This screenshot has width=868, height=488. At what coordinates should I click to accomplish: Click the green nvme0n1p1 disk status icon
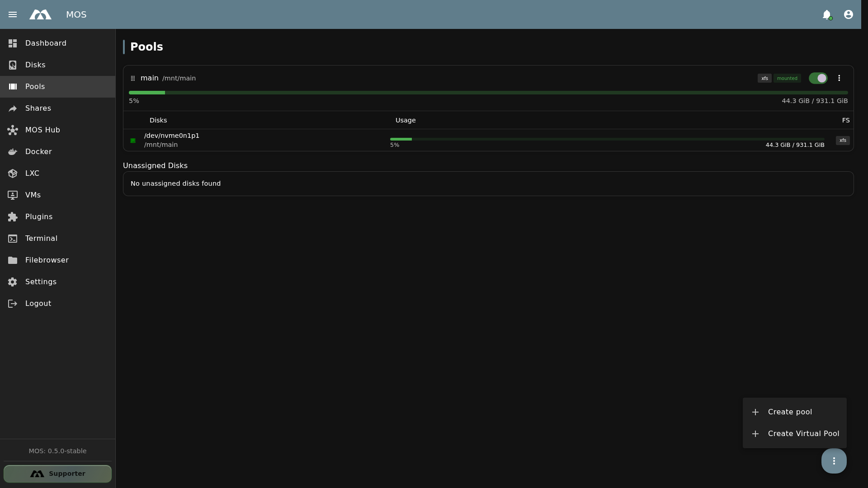[133, 141]
